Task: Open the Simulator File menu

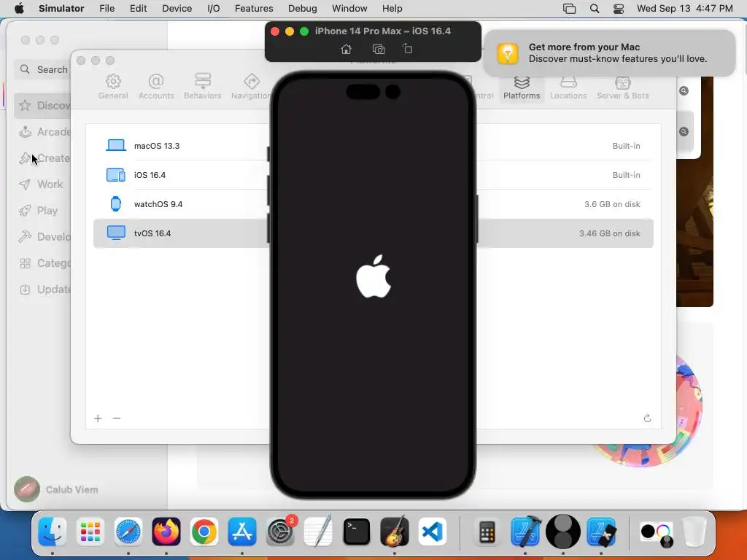Action: [x=107, y=9]
